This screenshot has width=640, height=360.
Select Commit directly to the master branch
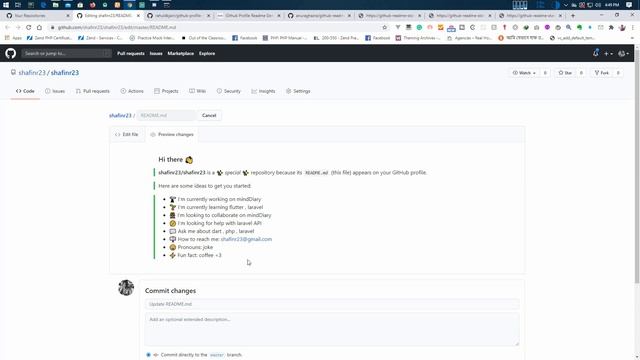click(x=149, y=355)
